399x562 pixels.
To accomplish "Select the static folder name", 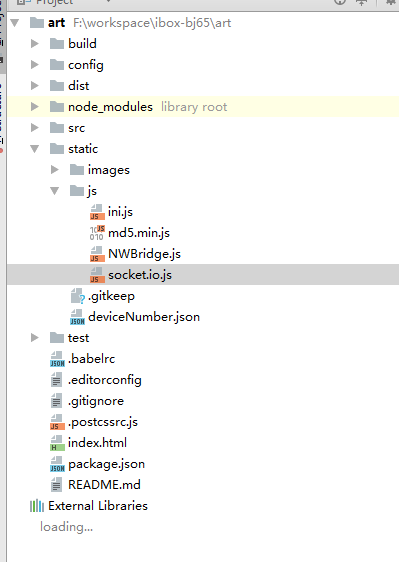I will coord(83,149).
